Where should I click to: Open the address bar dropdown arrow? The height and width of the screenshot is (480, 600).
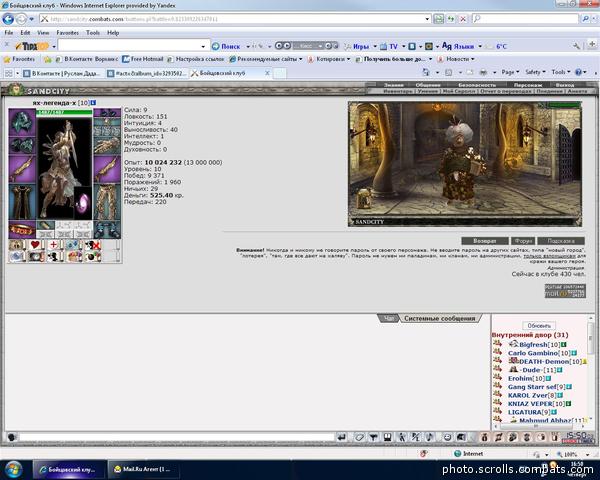tap(427, 18)
